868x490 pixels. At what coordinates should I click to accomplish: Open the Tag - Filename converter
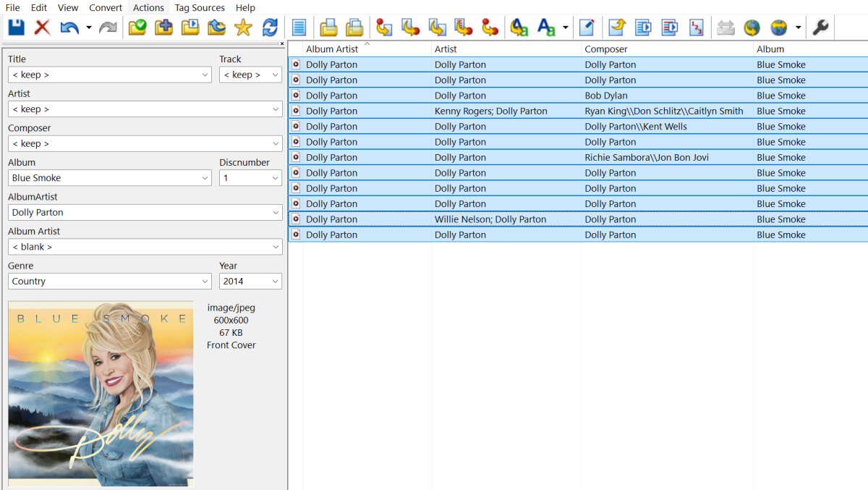coord(383,27)
